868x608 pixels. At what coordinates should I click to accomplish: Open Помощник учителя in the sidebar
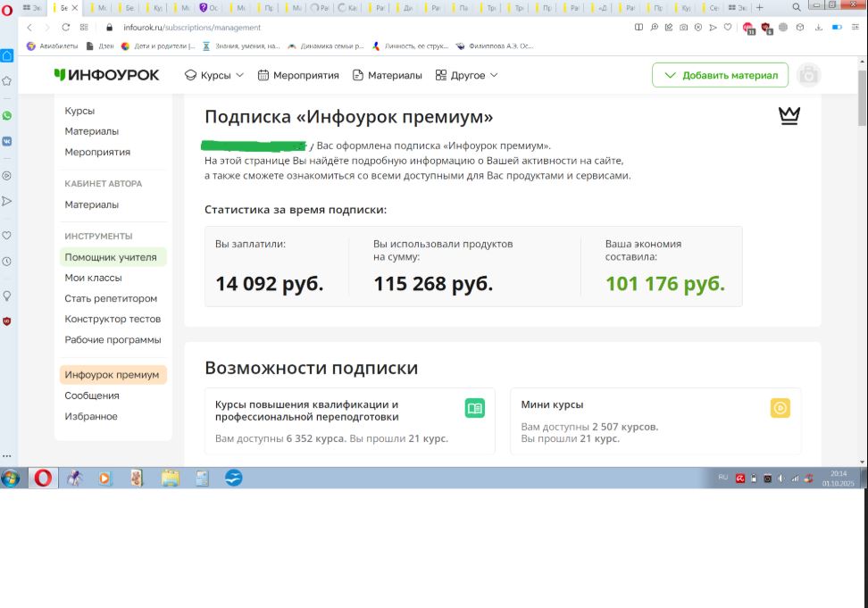111,257
